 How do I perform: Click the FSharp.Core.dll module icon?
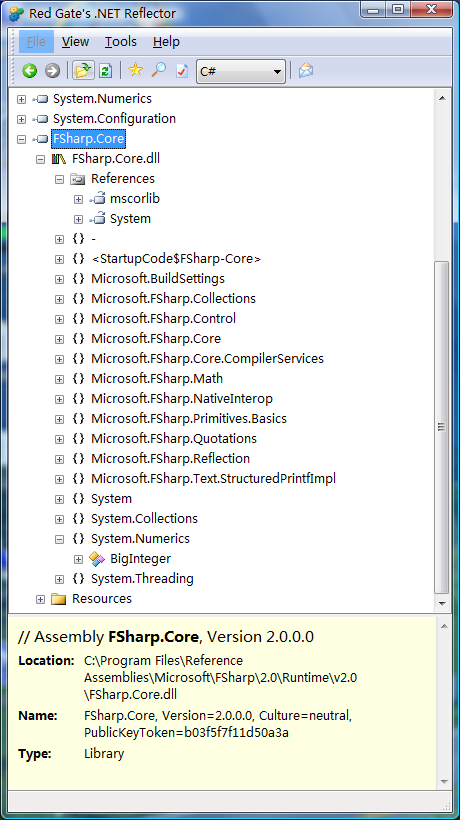(59, 158)
